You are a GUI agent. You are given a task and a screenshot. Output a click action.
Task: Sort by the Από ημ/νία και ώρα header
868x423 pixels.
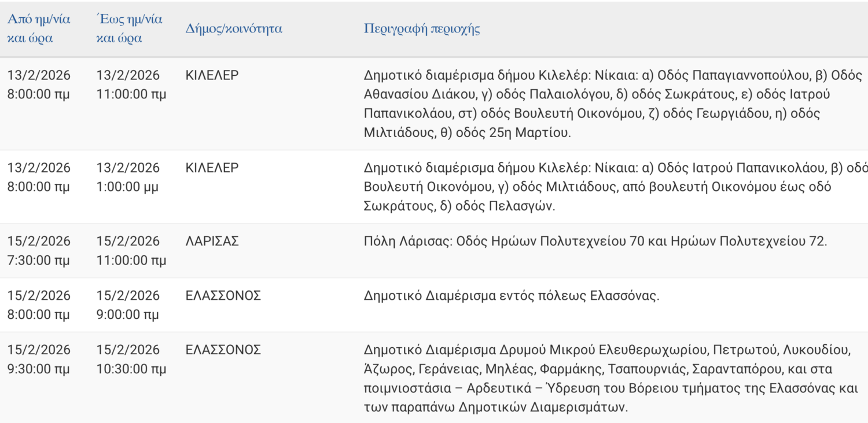click(39, 28)
